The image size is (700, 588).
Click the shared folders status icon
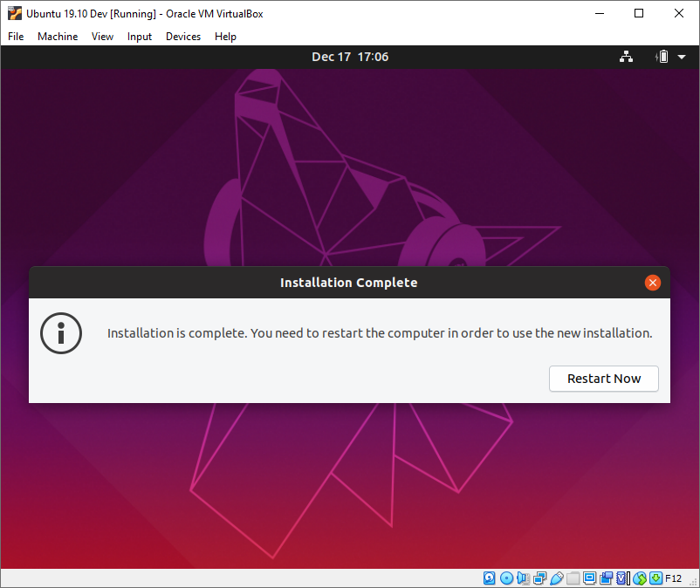point(573,578)
